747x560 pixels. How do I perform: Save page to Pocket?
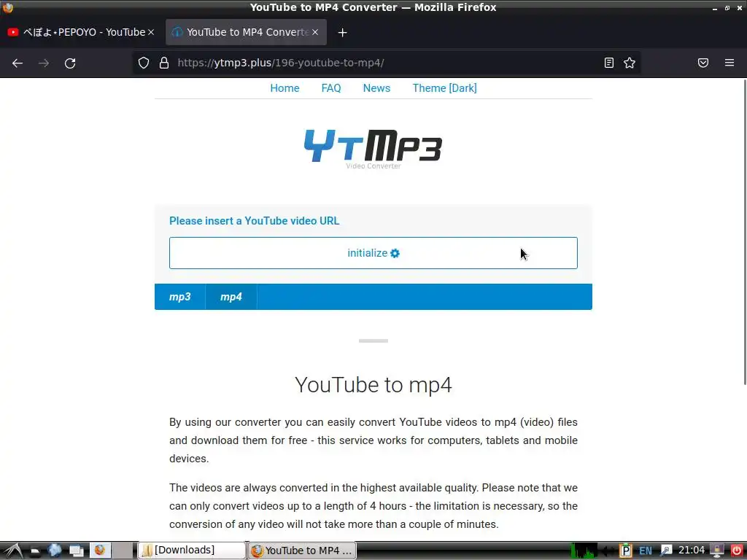(703, 63)
